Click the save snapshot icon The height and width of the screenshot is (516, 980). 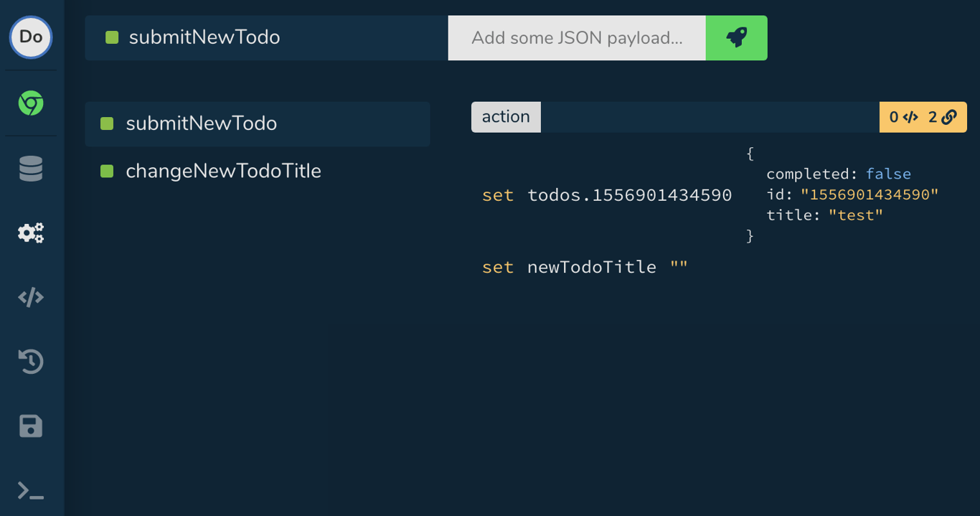(x=30, y=426)
